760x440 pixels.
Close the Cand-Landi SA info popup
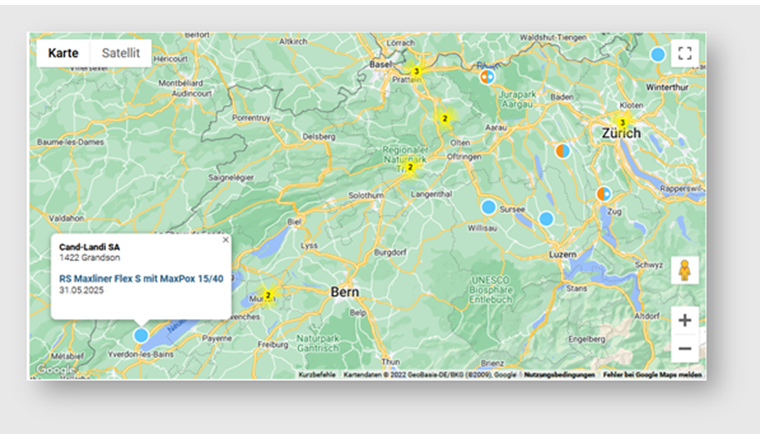(225, 240)
